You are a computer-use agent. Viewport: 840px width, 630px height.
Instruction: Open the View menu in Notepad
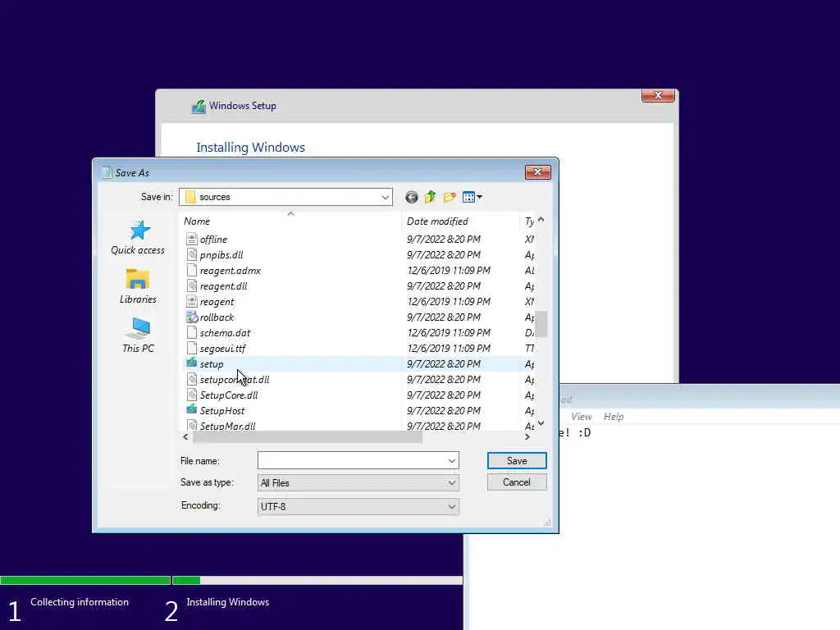582,416
